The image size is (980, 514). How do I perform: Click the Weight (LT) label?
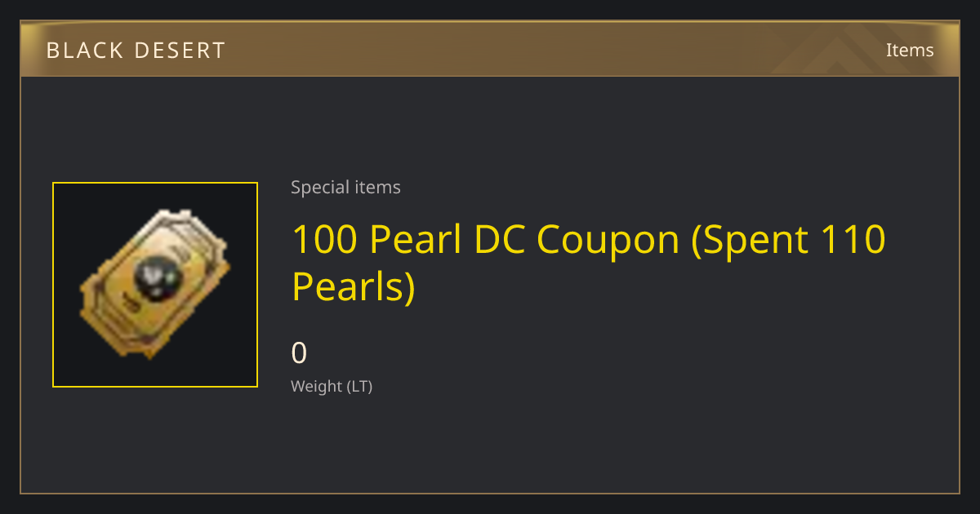(x=332, y=387)
